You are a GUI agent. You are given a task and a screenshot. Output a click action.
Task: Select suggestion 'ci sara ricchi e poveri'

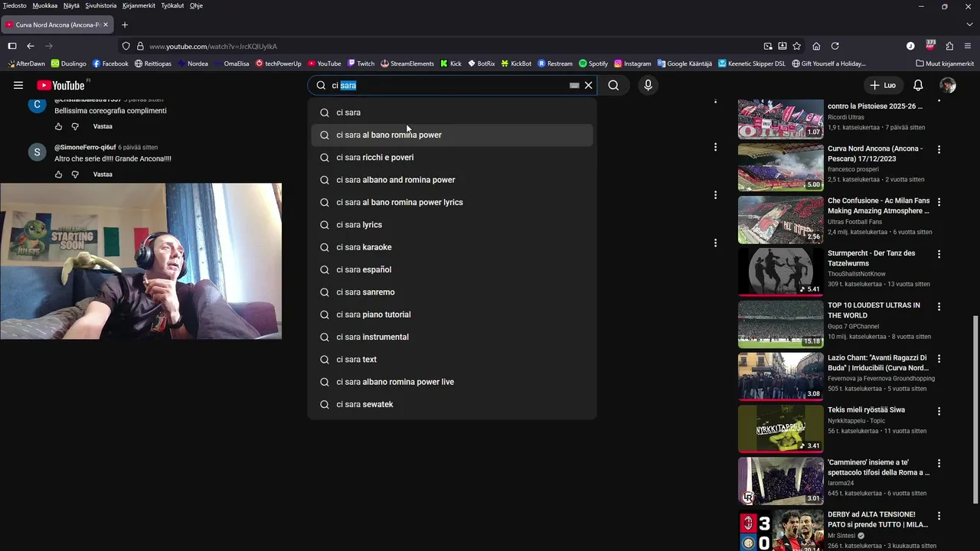(x=452, y=158)
